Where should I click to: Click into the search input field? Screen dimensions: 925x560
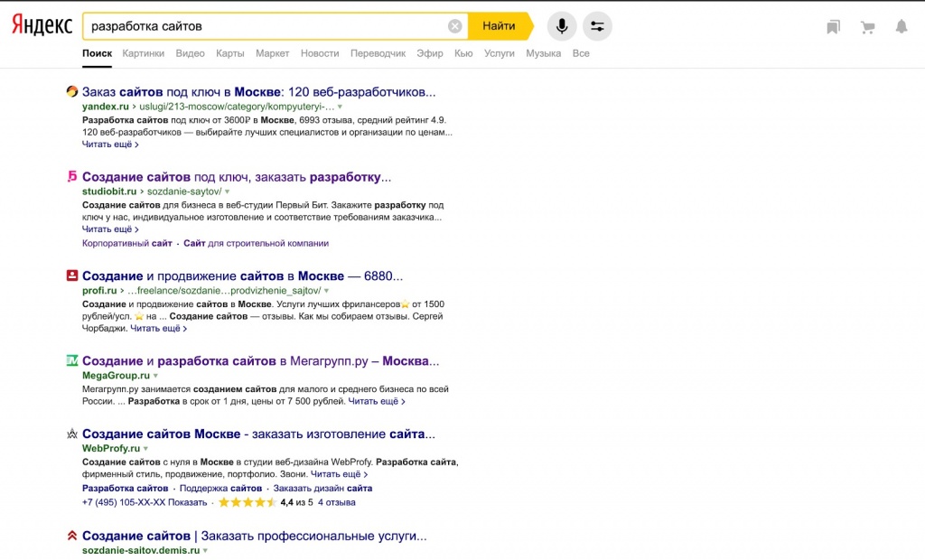click(x=262, y=26)
